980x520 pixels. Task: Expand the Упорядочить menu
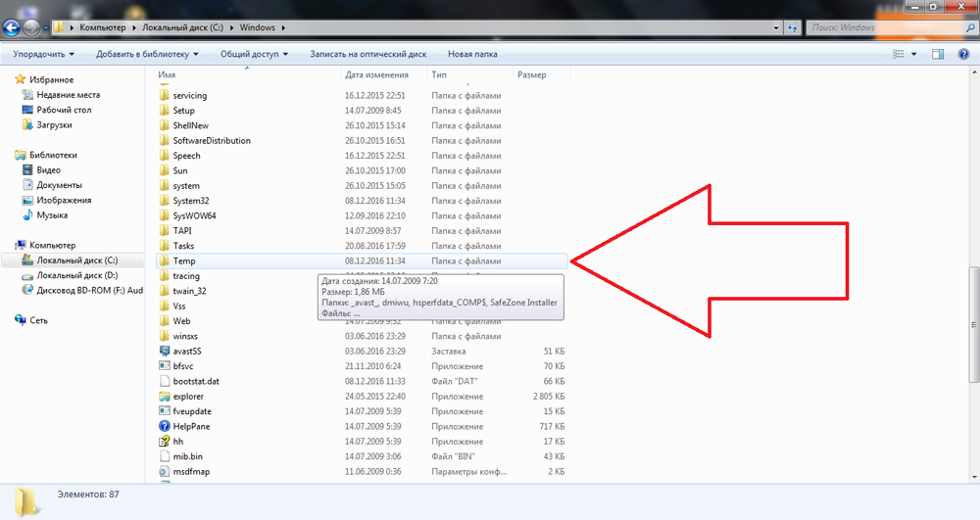(44, 54)
